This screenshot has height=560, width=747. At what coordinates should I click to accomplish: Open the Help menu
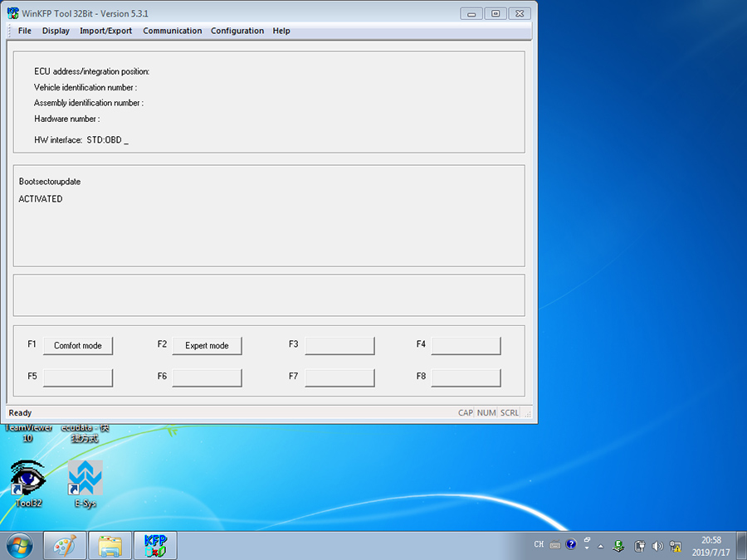tap(281, 31)
